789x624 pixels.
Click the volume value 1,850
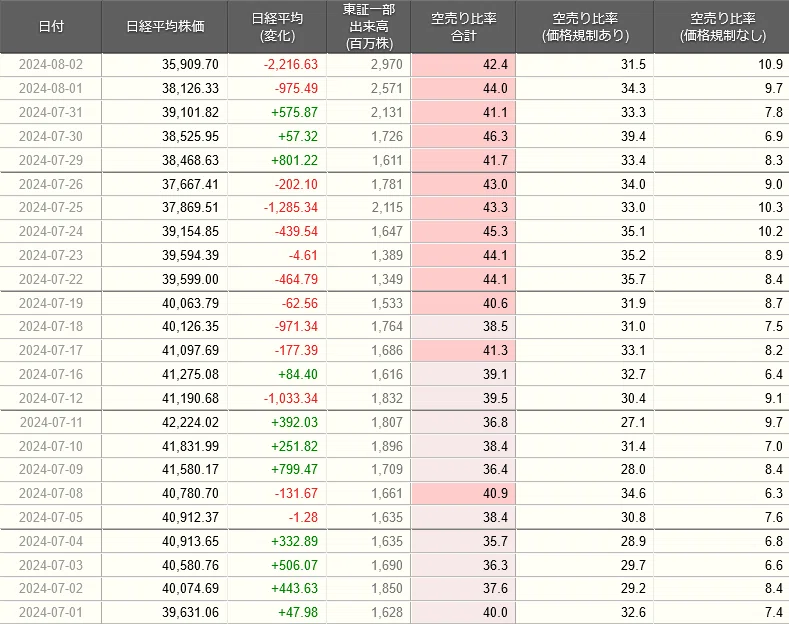pyautogui.click(x=387, y=588)
